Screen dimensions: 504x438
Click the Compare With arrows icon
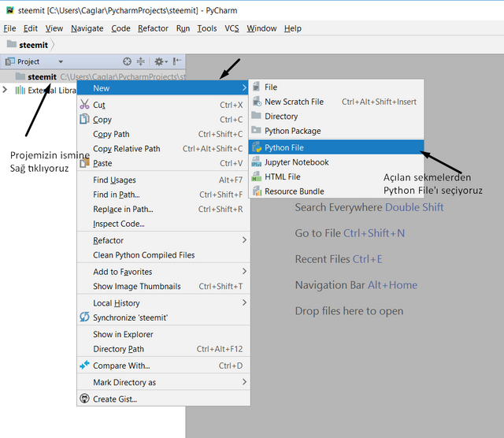(84, 365)
